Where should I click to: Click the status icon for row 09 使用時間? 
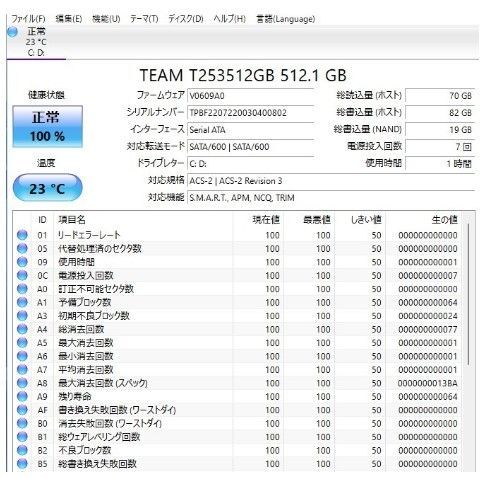point(22,262)
